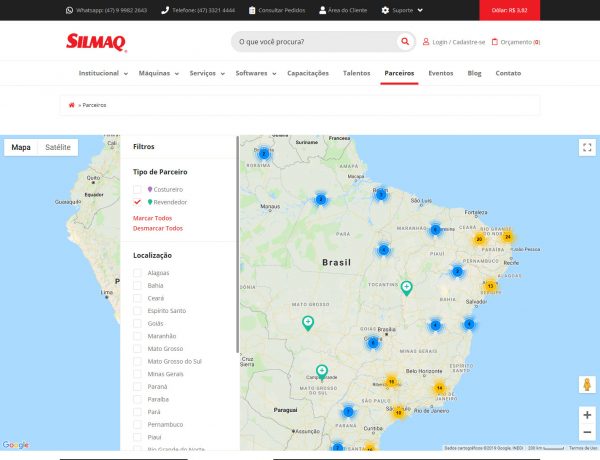Click the magnifying glass search icon

click(x=405, y=42)
